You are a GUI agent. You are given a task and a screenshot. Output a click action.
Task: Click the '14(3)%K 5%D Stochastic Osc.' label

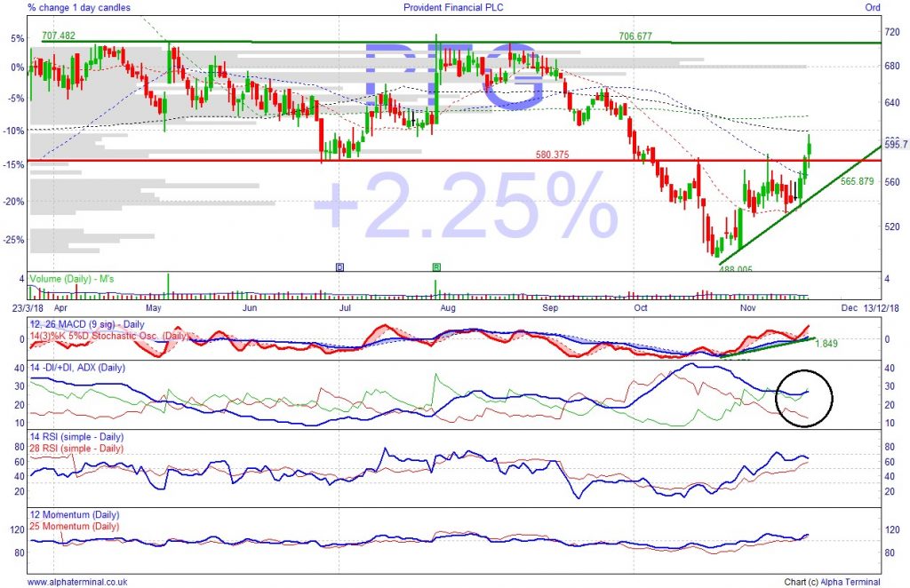coord(109,336)
